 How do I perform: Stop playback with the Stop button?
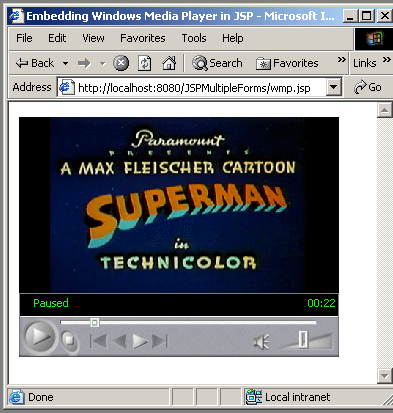(x=69, y=340)
